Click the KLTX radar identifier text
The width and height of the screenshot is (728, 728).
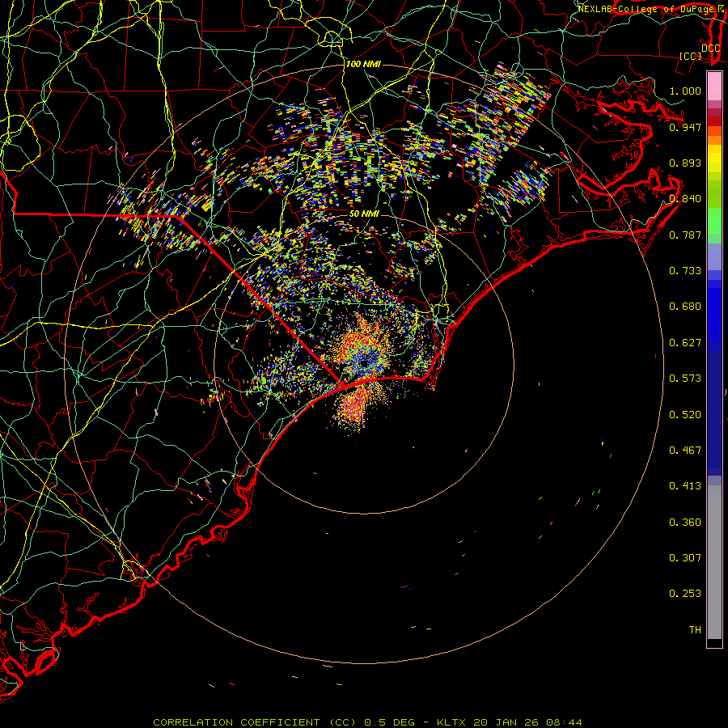451,722
